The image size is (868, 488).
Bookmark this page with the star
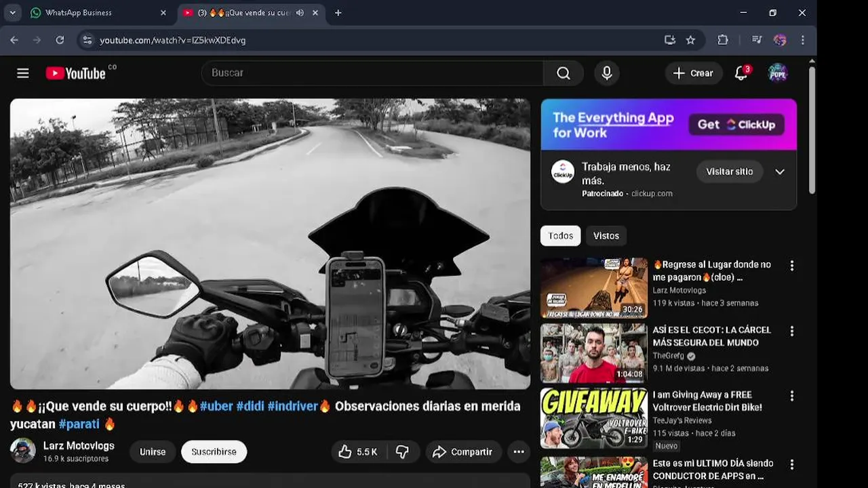point(690,40)
